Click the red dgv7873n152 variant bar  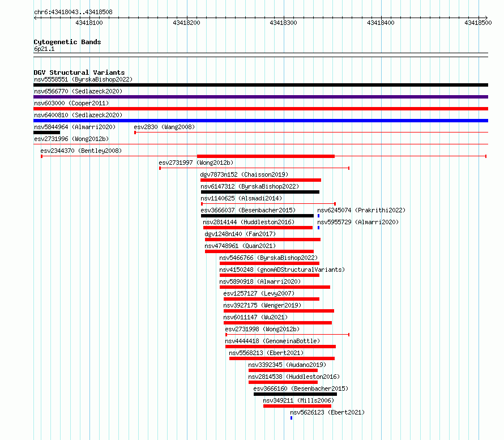click(x=260, y=180)
